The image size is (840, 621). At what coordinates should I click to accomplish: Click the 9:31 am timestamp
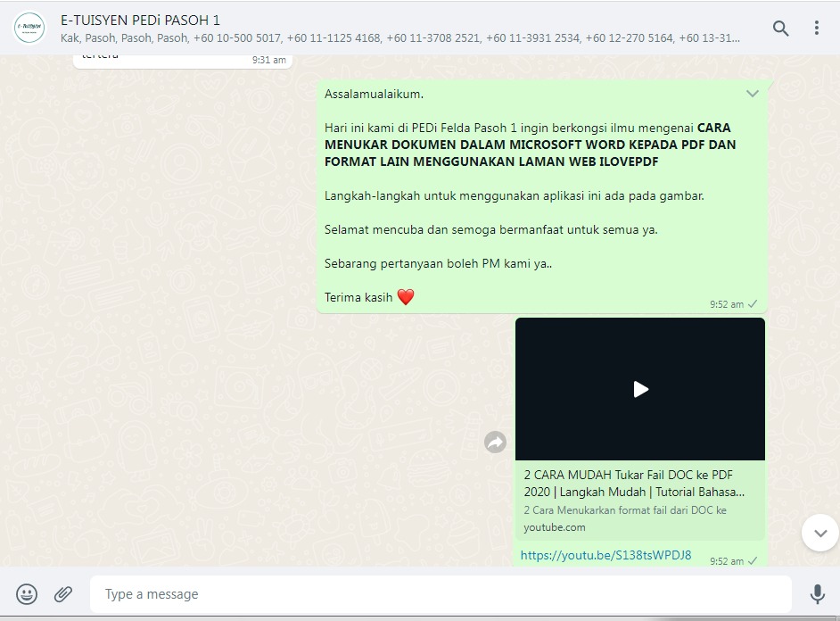point(269,60)
